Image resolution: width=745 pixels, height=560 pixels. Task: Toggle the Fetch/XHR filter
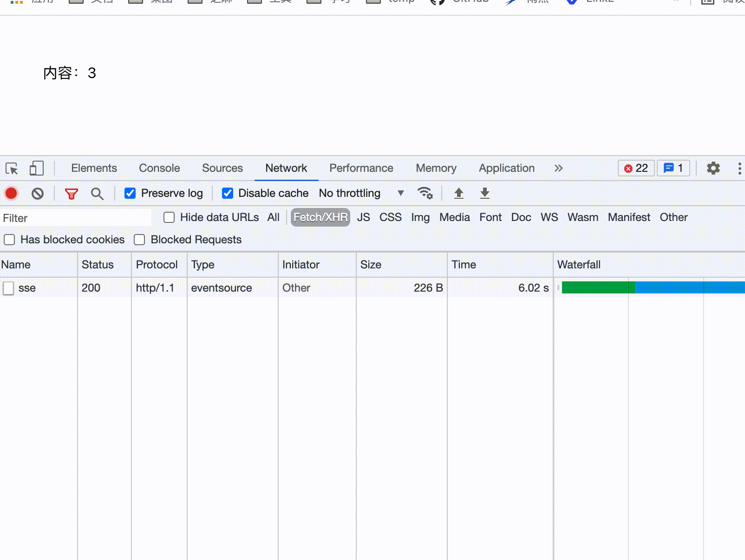tap(320, 217)
